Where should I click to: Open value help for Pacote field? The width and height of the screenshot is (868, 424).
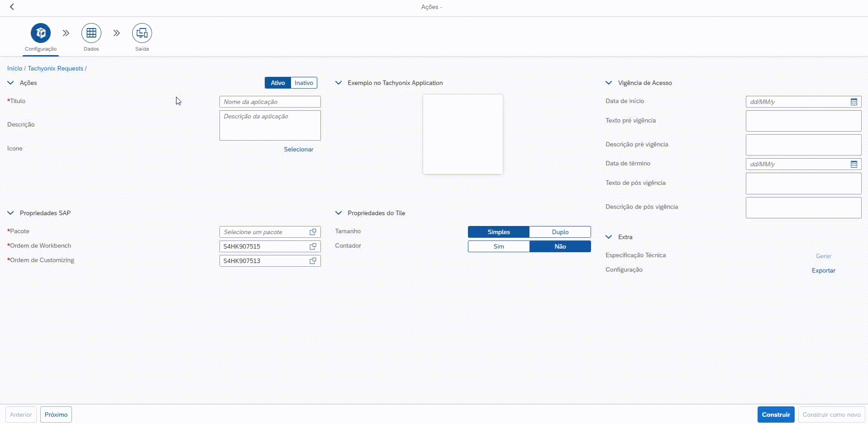tap(313, 232)
